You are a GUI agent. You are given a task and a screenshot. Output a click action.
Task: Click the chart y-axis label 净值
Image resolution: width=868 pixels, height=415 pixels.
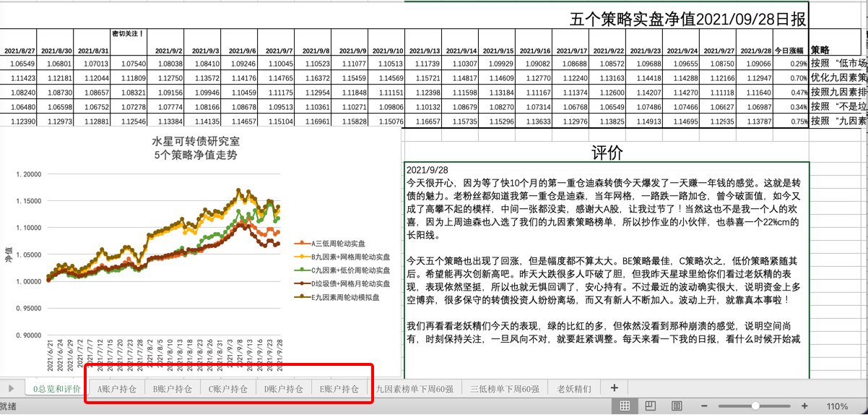[x=9, y=253]
